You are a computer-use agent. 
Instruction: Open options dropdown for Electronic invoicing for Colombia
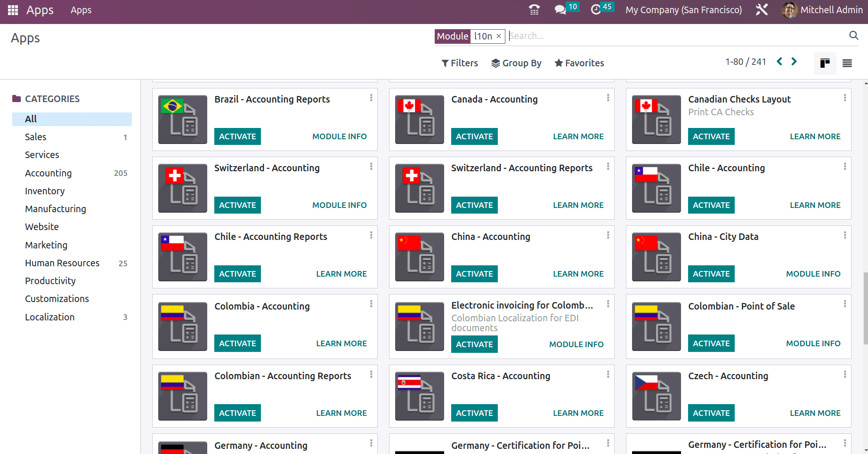click(x=608, y=304)
